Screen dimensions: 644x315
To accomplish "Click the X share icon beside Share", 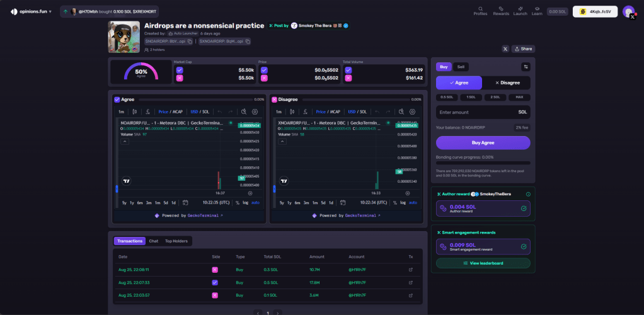I will pos(505,49).
